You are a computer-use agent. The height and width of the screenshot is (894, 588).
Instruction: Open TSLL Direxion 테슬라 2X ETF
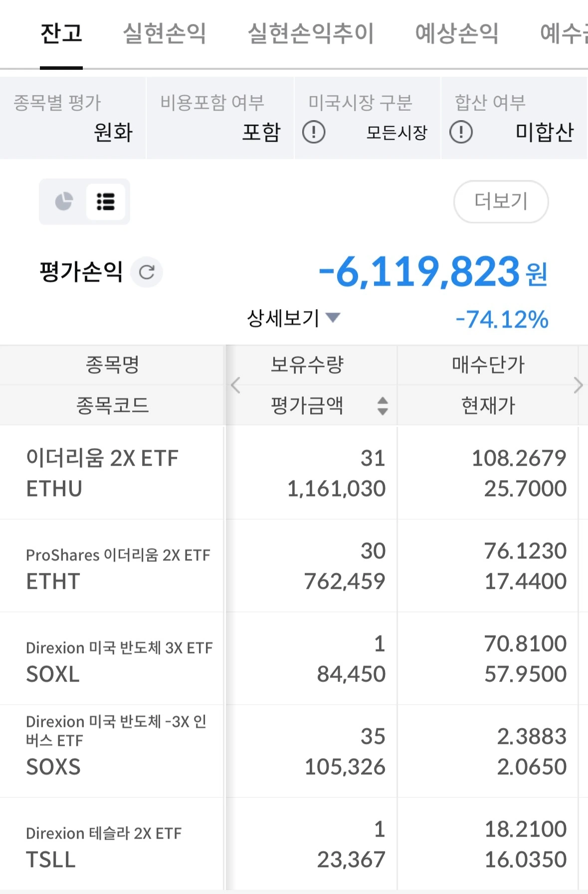coord(112,844)
